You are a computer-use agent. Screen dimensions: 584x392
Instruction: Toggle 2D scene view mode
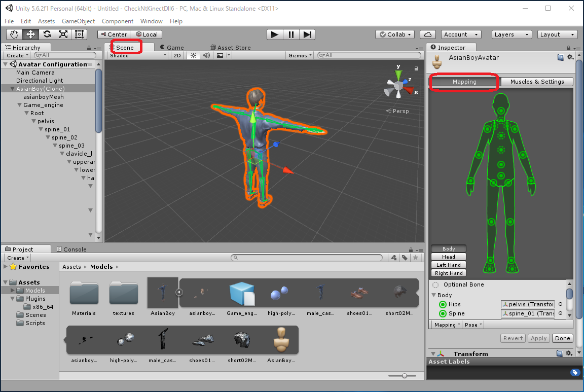pos(177,55)
